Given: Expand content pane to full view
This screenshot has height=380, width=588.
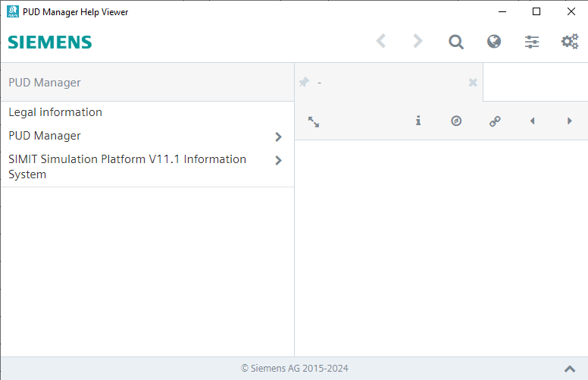Looking at the screenshot, I should [314, 121].
